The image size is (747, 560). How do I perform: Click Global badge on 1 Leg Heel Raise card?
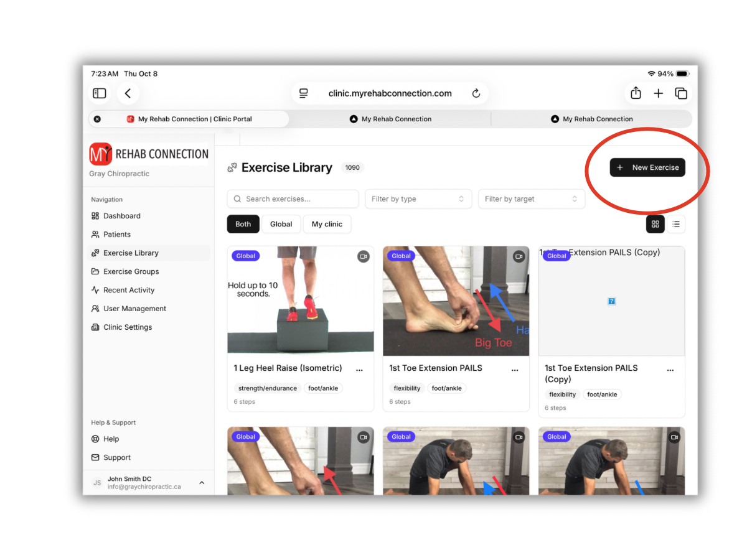(x=246, y=256)
